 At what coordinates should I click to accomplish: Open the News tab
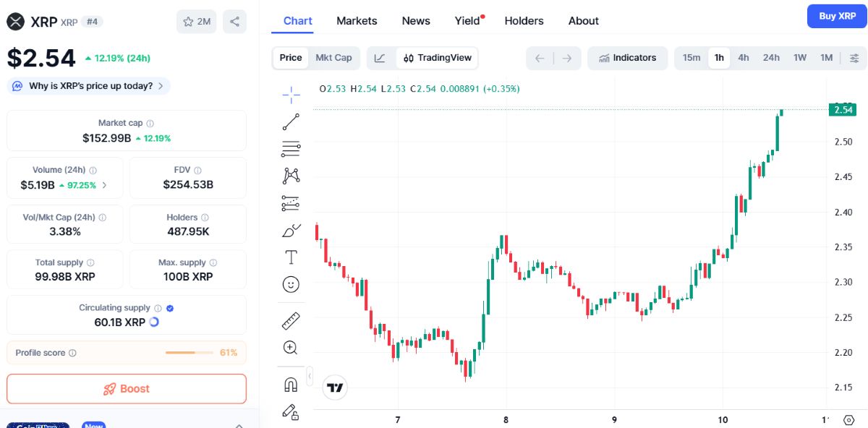coord(416,21)
